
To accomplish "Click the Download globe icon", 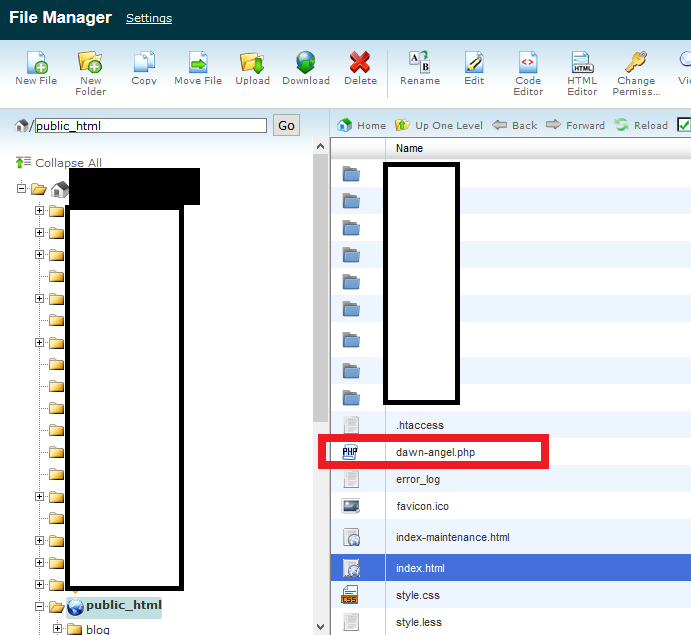I will (x=305, y=62).
